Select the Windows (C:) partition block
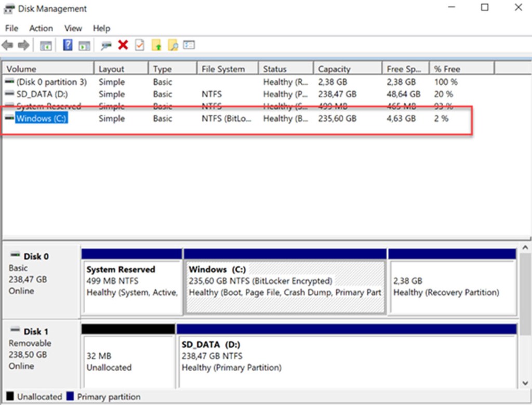The height and width of the screenshot is (405, 532). click(285, 286)
